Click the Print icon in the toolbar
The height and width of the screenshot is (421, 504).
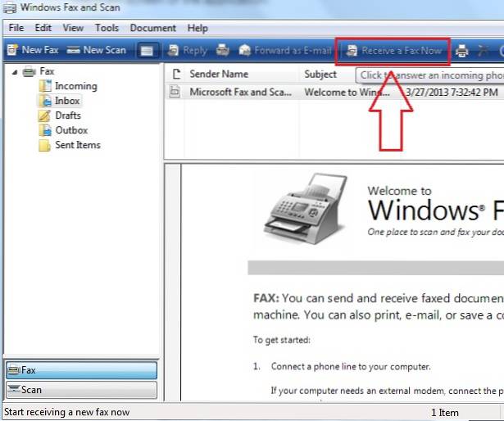pyautogui.click(x=462, y=51)
